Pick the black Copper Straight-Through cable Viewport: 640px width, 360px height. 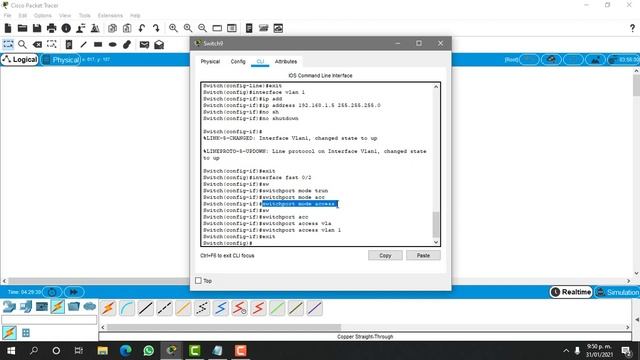[146, 308]
